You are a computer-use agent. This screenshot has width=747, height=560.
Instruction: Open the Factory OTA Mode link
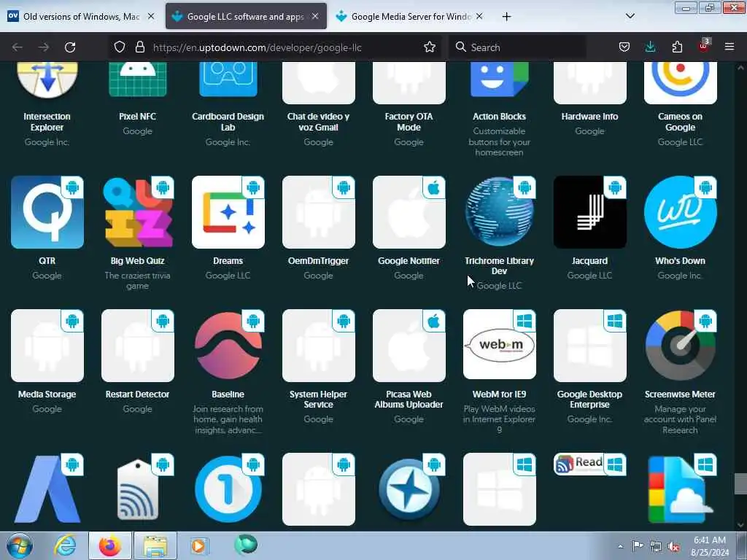click(x=409, y=122)
